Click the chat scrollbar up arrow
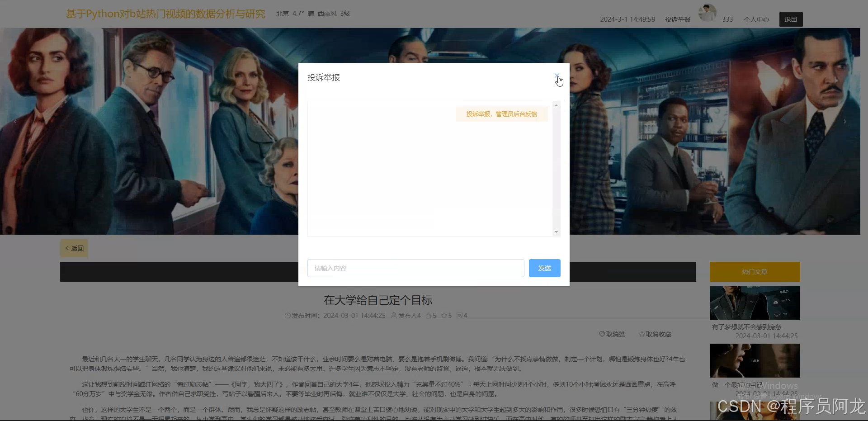The height and width of the screenshot is (421, 868). point(556,105)
